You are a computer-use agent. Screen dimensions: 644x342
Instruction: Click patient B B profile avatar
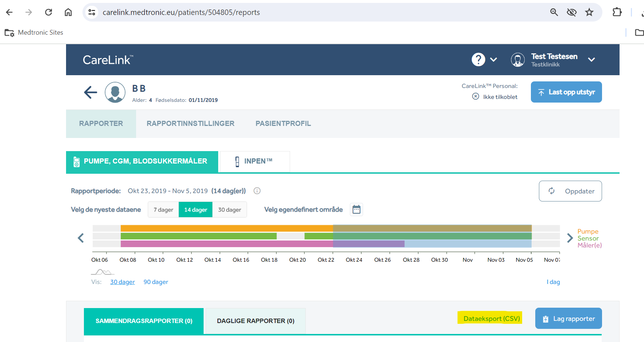coord(115,92)
